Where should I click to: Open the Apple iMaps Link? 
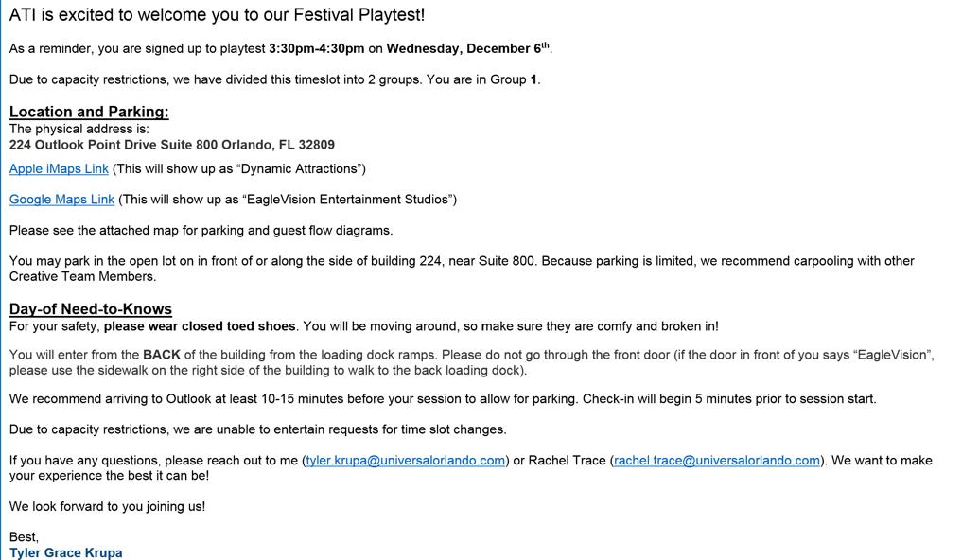59,168
